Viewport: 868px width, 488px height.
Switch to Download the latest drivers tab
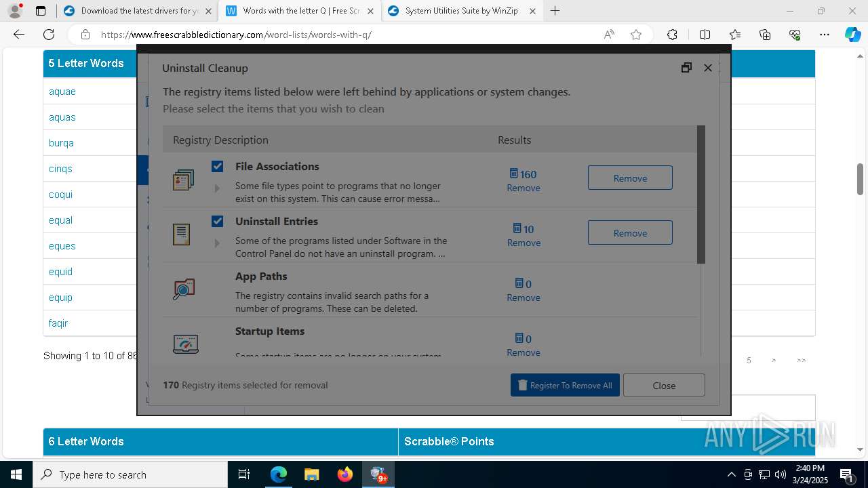(136, 11)
